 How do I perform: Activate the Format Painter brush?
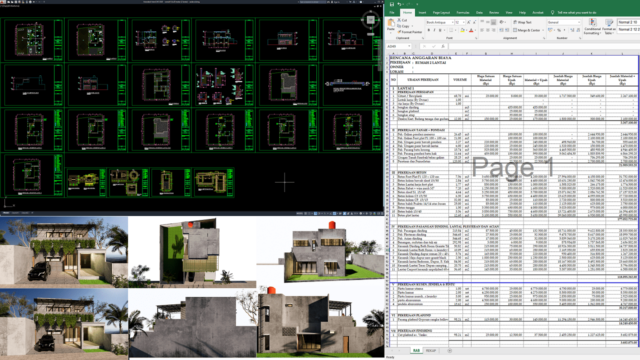click(x=409, y=32)
